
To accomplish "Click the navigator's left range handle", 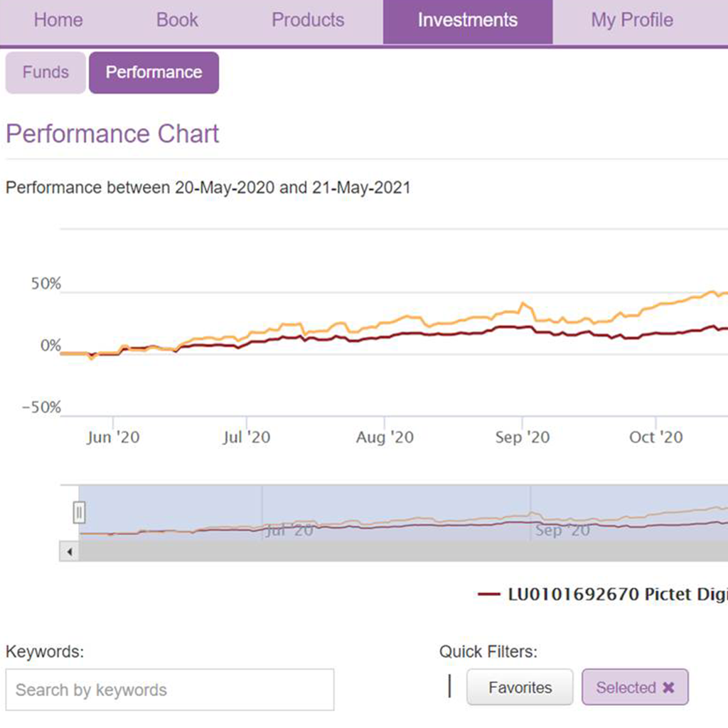I will pyautogui.click(x=79, y=512).
